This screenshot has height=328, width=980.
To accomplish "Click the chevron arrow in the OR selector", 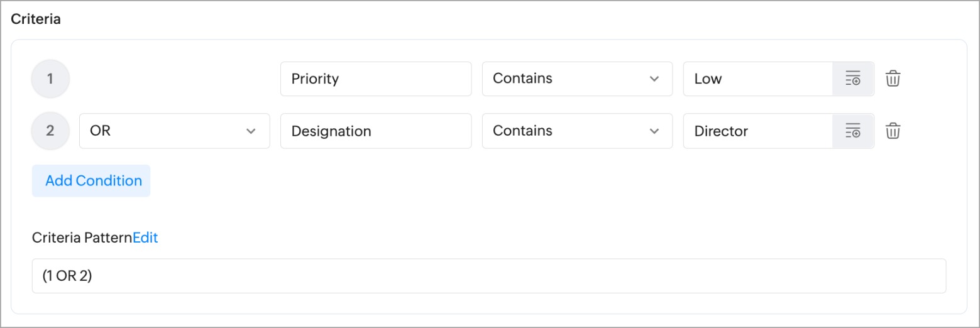I will tap(251, 131).
